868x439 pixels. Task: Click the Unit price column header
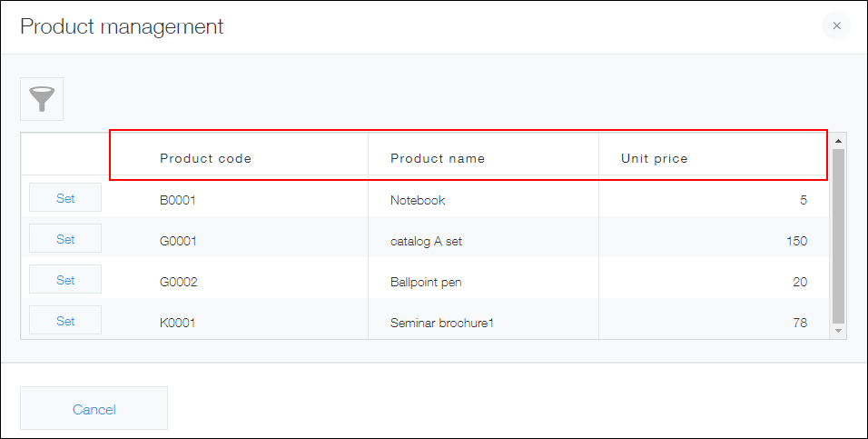point(654,158)
